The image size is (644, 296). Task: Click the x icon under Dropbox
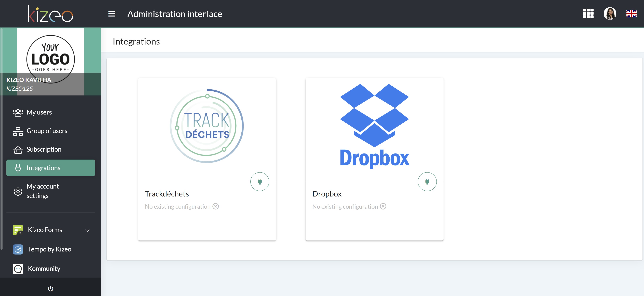(x=383, y=206)
